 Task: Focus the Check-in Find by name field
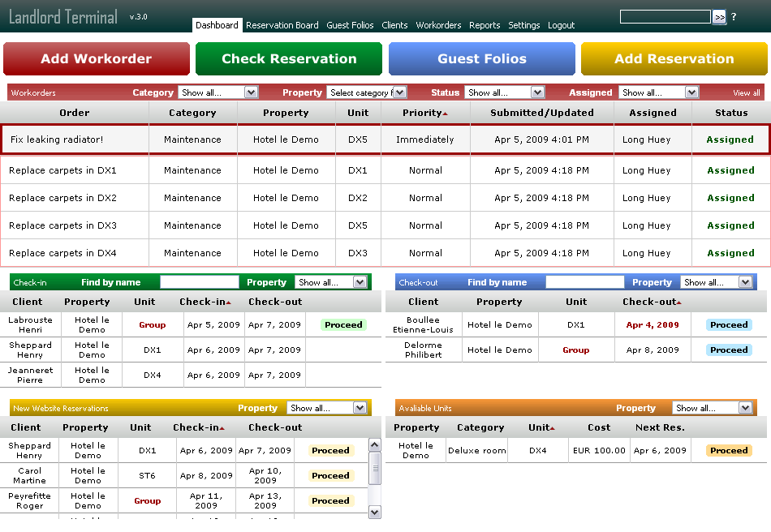tap(200, 282)
